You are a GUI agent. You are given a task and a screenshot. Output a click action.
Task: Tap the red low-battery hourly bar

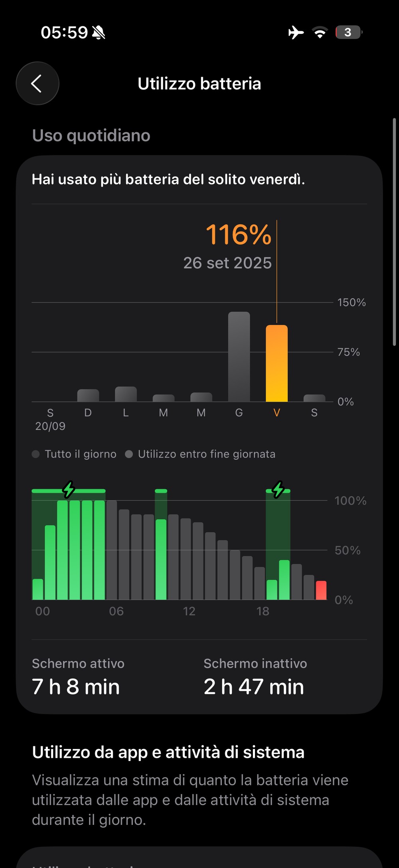pyautogui.click(x=321, y=590)
